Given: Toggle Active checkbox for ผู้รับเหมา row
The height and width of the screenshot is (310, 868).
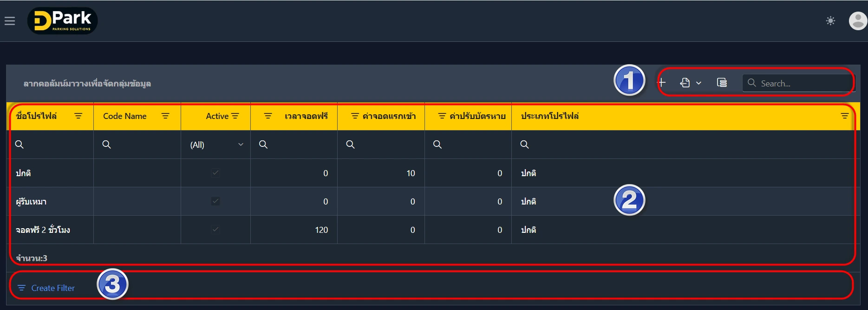Looking at the screenshot, I should (215, 201).
